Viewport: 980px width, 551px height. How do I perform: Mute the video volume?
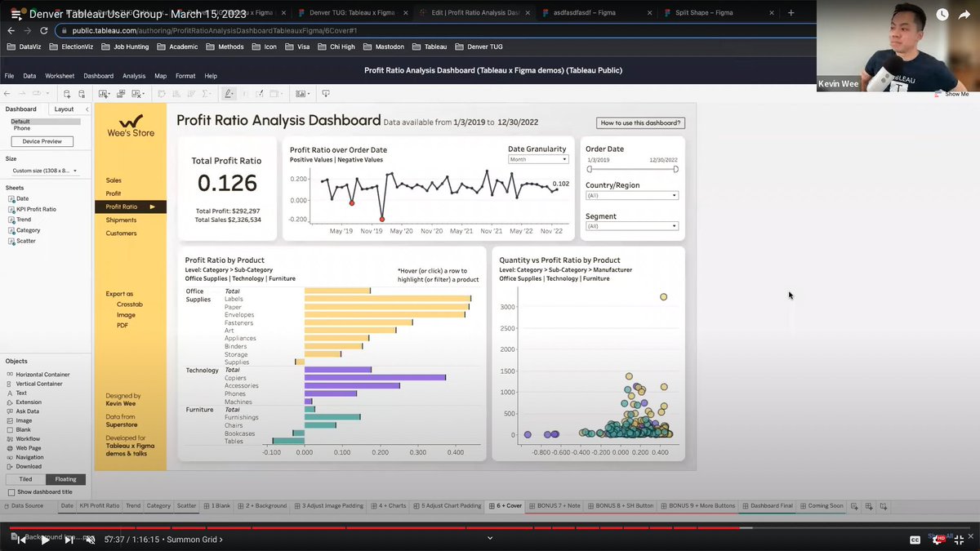(x=91, y=540)
